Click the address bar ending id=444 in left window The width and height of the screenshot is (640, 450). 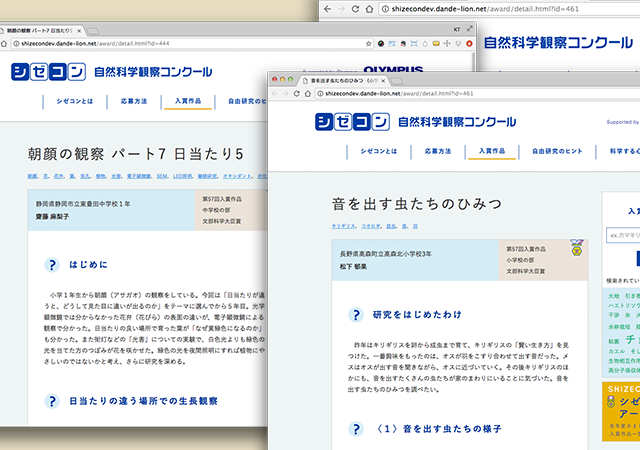coord(192,43)
